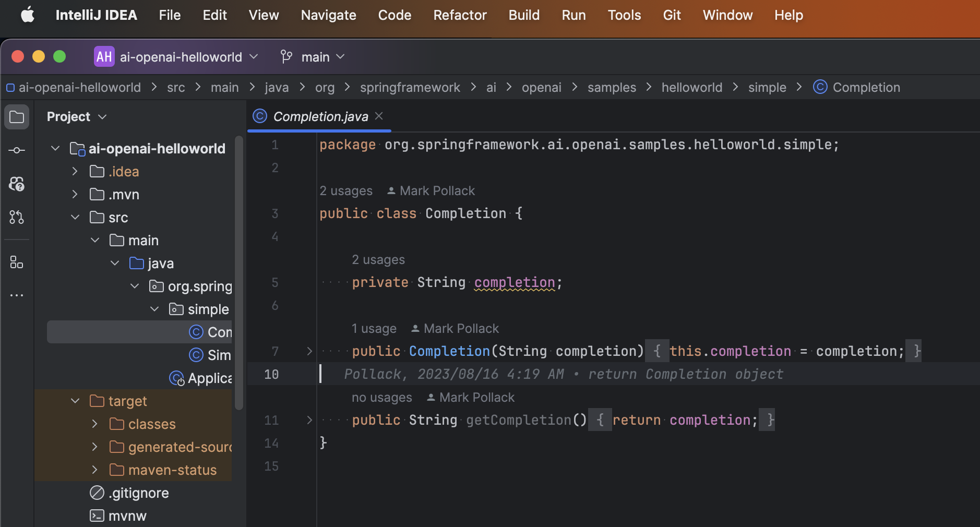Select the Completion.java editor tab
This screenshot has height=527, width=980.
pos(319,116)
